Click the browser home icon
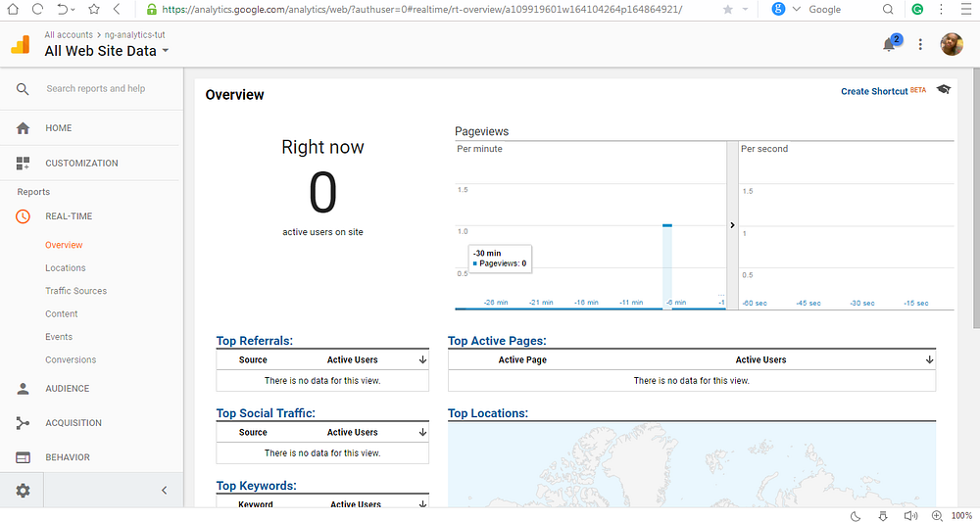The height and width of the screenshot is (522, 980). 12,10
